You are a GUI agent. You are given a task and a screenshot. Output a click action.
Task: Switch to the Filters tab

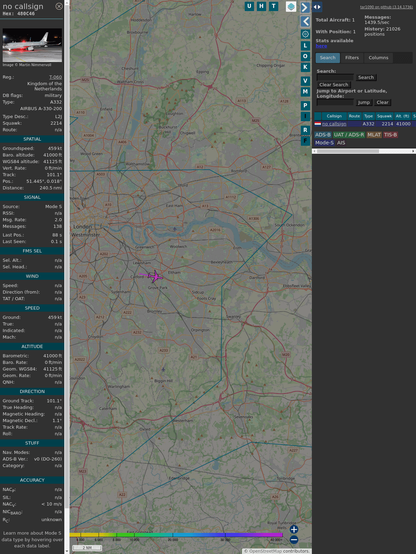click(x=352, y=58)
